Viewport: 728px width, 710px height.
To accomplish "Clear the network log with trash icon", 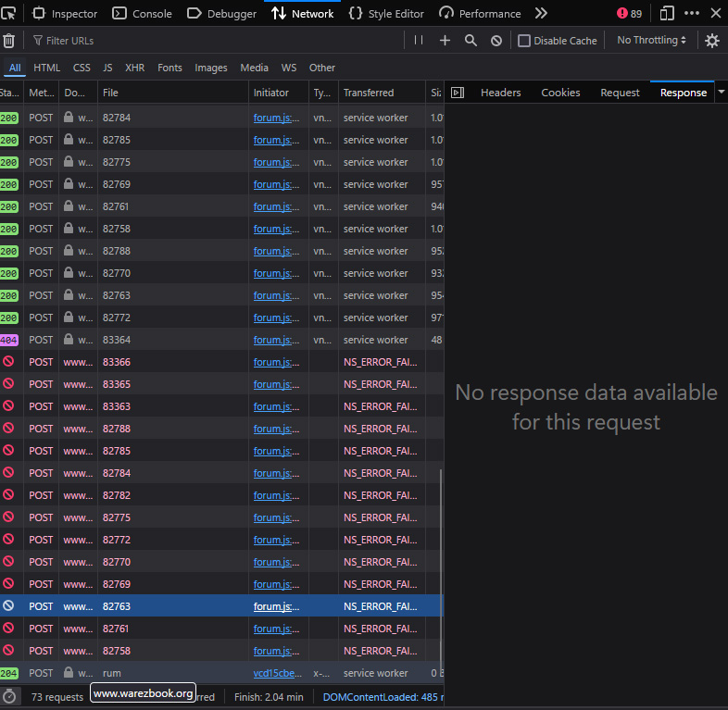I will (x=9, y=41).
